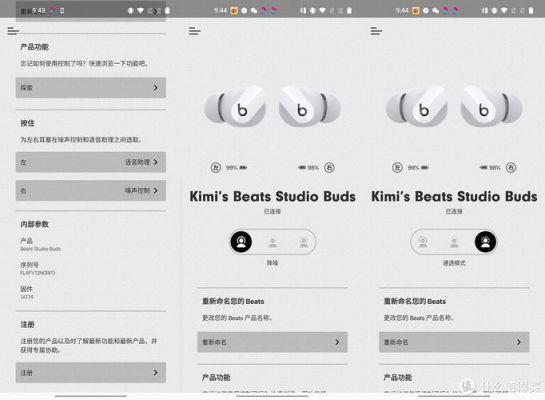The image size is (545, 400).
Task: Tap device name Kimi's Beats Studio Buds on 降噪 screen
Action: pos(272,196)
